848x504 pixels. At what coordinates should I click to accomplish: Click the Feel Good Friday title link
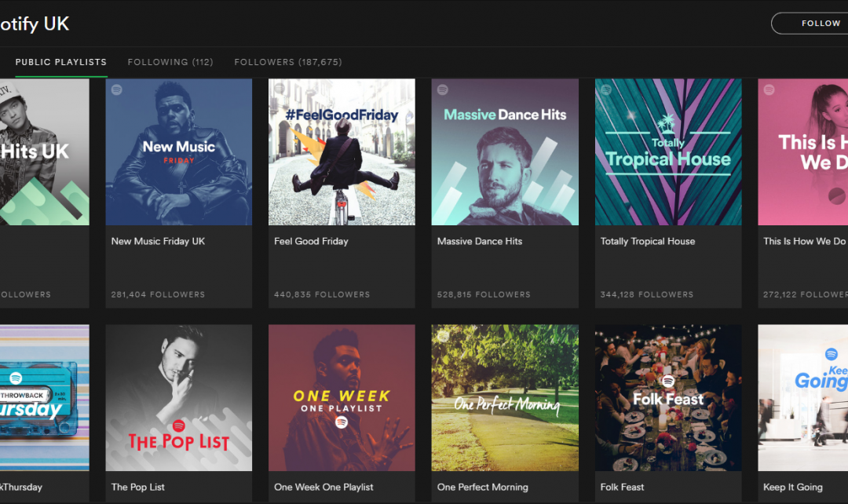coord(311,241)
